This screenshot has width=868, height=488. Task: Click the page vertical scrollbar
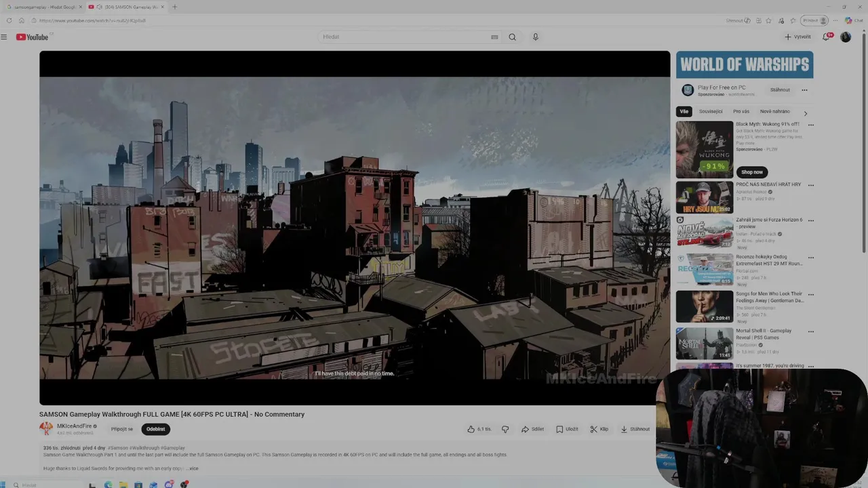pos(865,142)
